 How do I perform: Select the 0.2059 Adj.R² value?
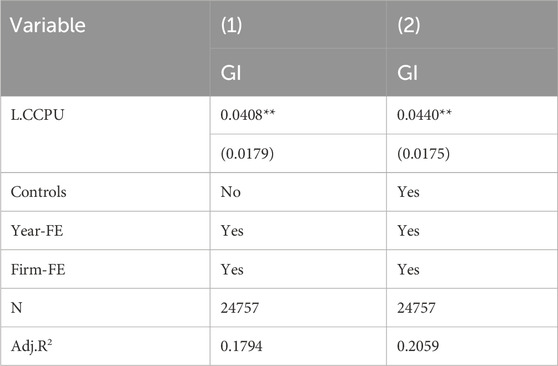point(418,346)
